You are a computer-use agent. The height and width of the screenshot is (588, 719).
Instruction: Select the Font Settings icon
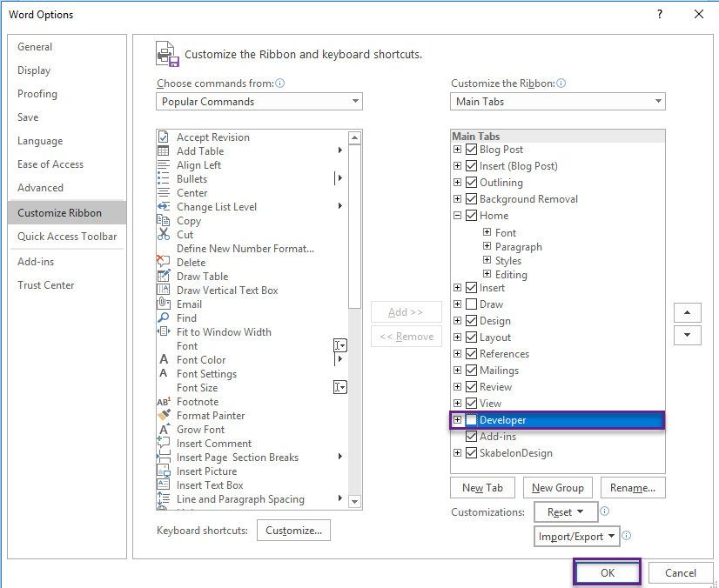click(164, 373)
